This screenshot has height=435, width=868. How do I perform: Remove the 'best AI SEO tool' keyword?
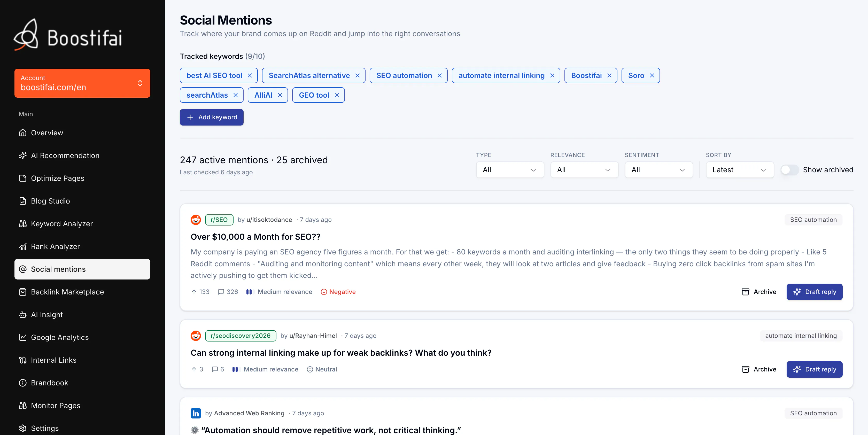click(250, 75)
